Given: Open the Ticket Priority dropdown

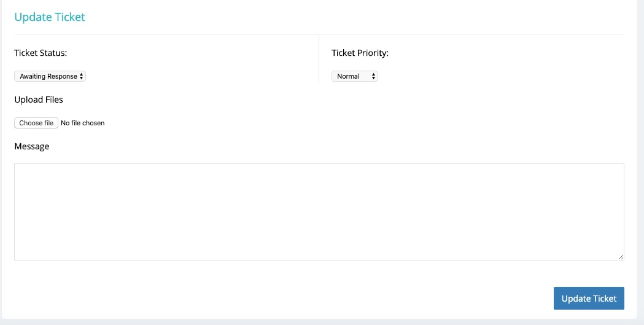Looking at the screenshot, I should (354, 76).
